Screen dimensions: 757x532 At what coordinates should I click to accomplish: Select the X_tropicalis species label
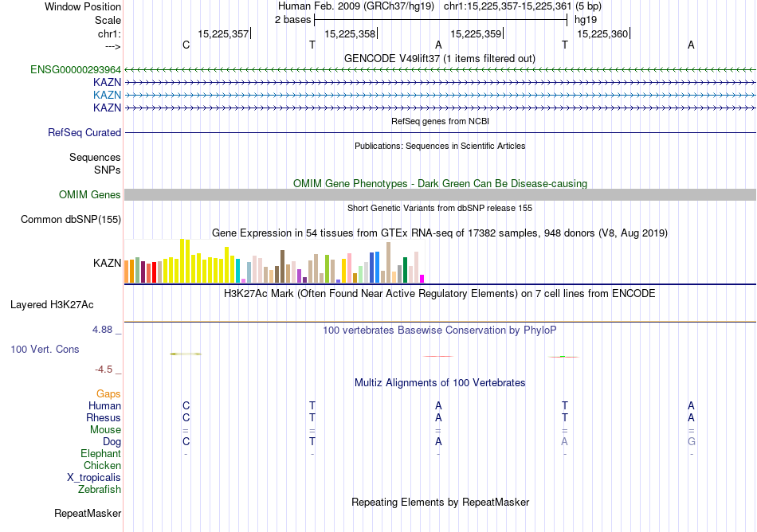point(94,478)
